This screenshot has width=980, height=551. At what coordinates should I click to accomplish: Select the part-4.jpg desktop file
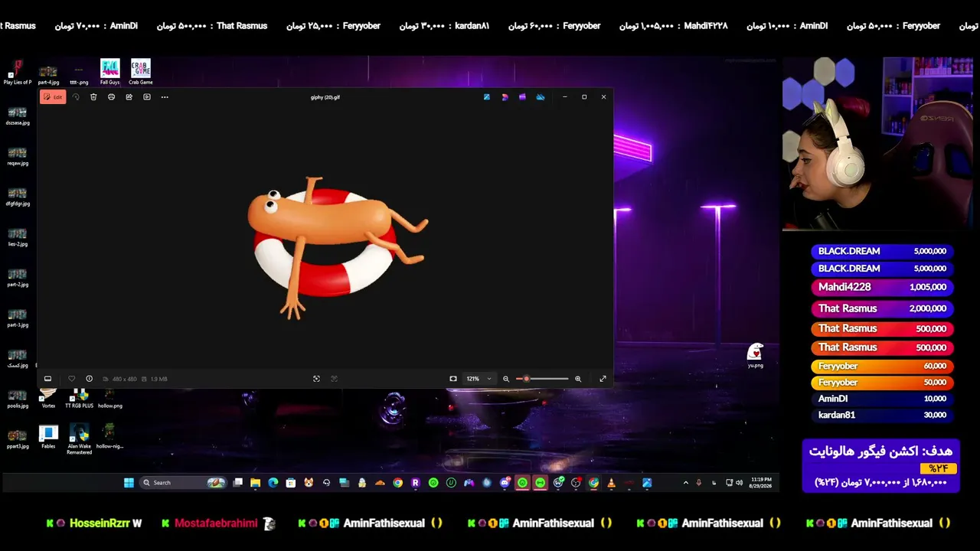coord(48,75)
